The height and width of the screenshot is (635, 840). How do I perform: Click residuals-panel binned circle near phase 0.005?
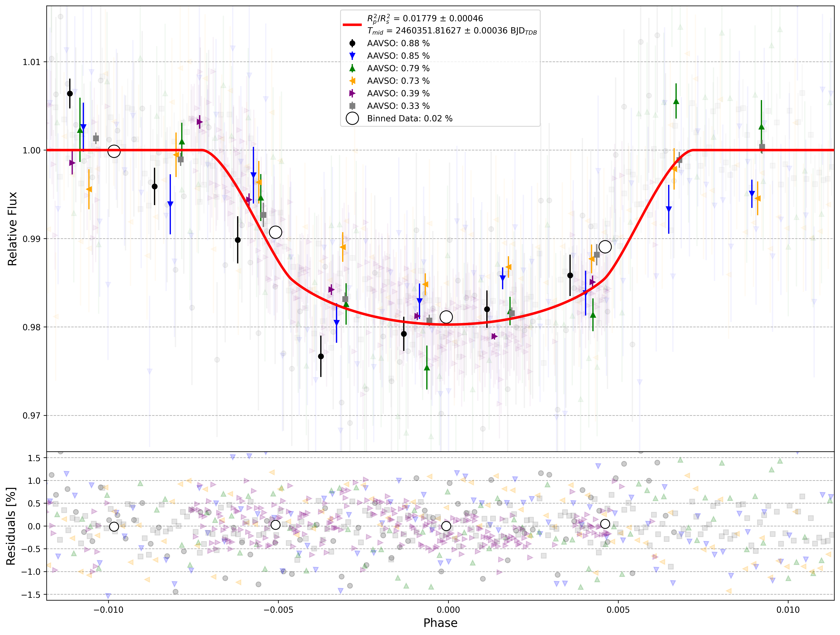pos(605,524)
